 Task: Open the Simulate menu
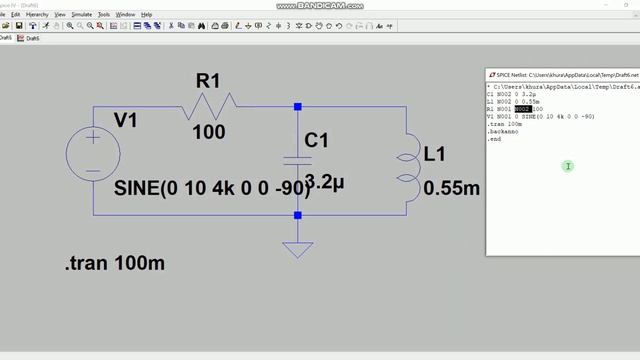(x=82, y=14)
